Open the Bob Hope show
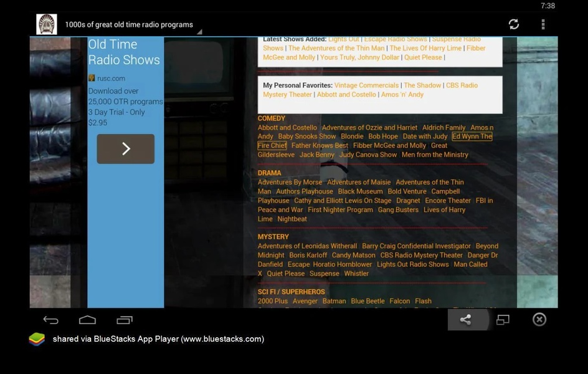 coord(383,136)
